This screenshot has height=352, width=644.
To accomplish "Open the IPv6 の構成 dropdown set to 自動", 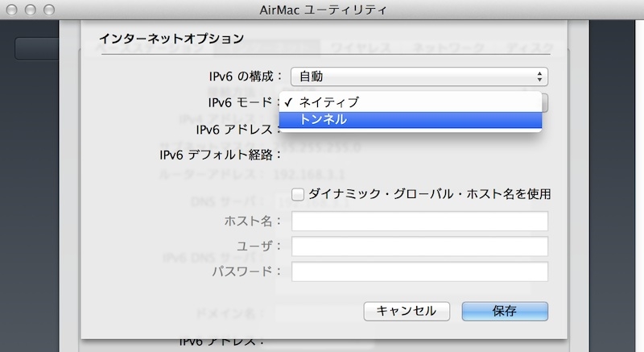I will point(419,77).
